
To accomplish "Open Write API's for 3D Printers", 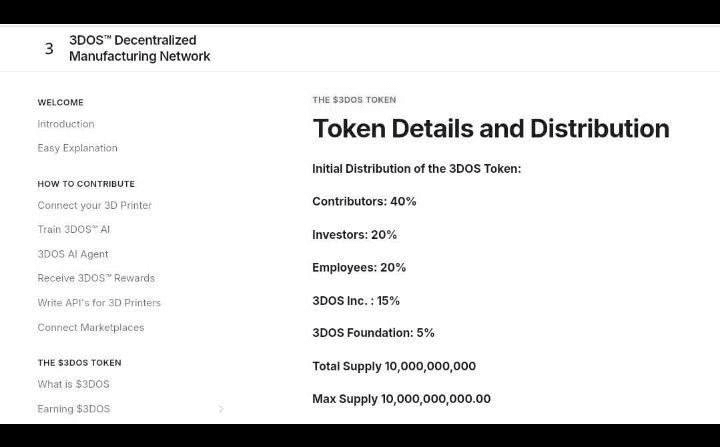I will (x=99, y=303).
